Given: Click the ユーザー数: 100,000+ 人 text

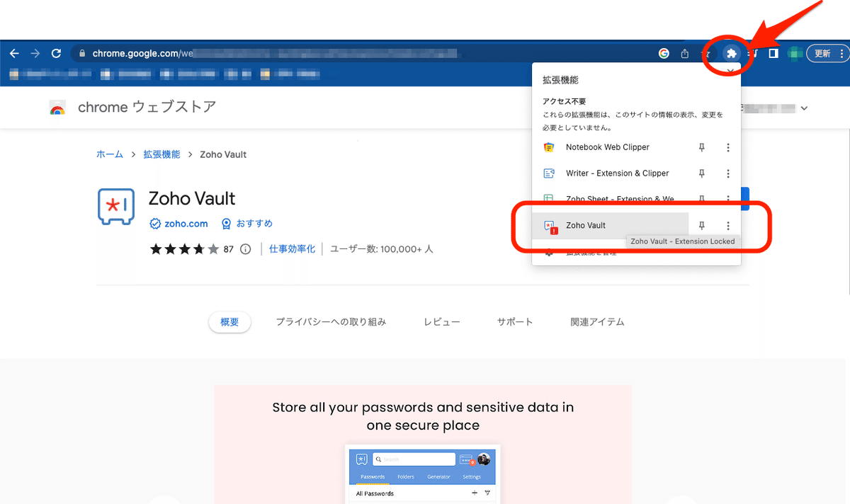Looking at the screenshot, I should point(382,249).
